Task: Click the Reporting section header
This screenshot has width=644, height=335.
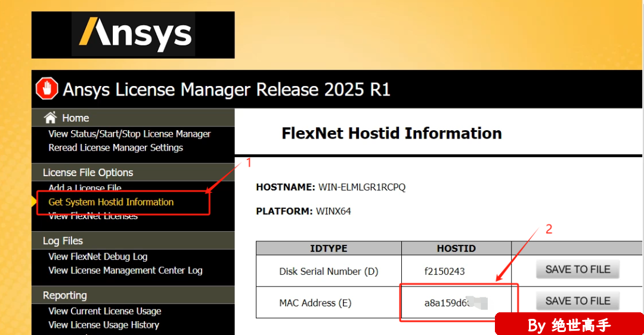Action: click(64, 296)
